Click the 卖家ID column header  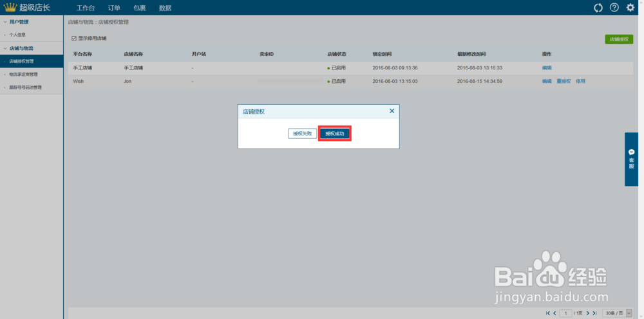pyautogui.click(x=267, y=54)
